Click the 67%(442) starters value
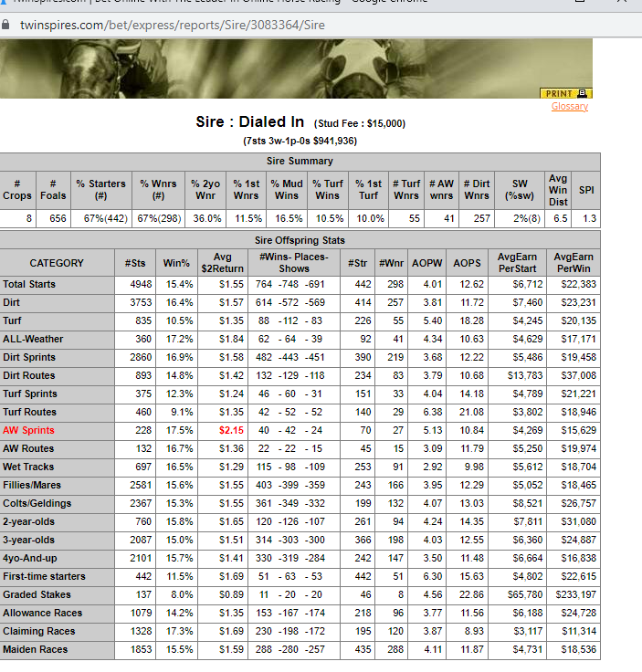The height and width of the screenshot is (672, 642). [105, 218]
